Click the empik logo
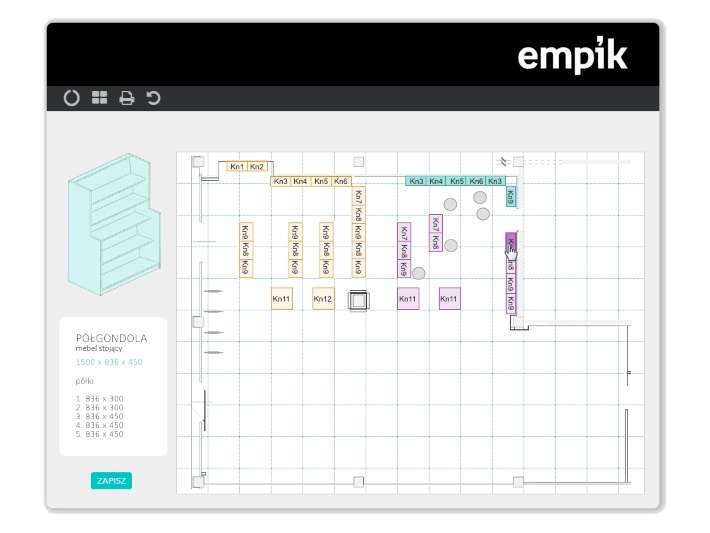The width and height of the screenshot is (710, 533). [573, 55]
